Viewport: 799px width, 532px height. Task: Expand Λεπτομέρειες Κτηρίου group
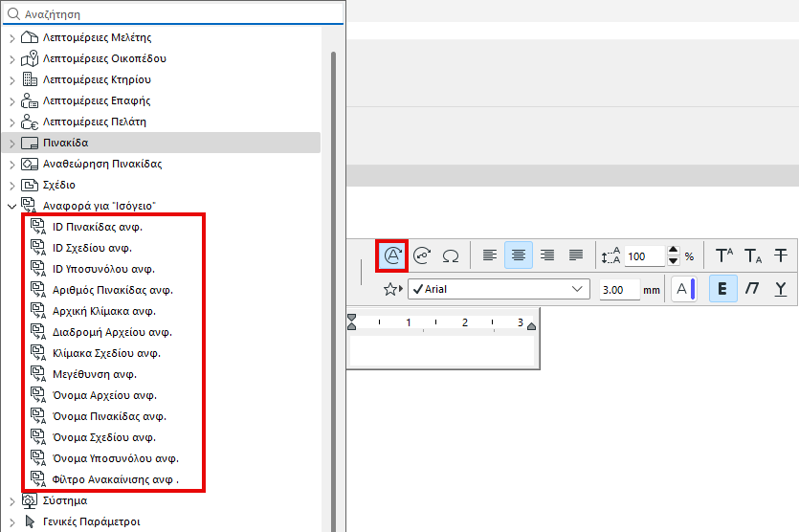(12, 80)
